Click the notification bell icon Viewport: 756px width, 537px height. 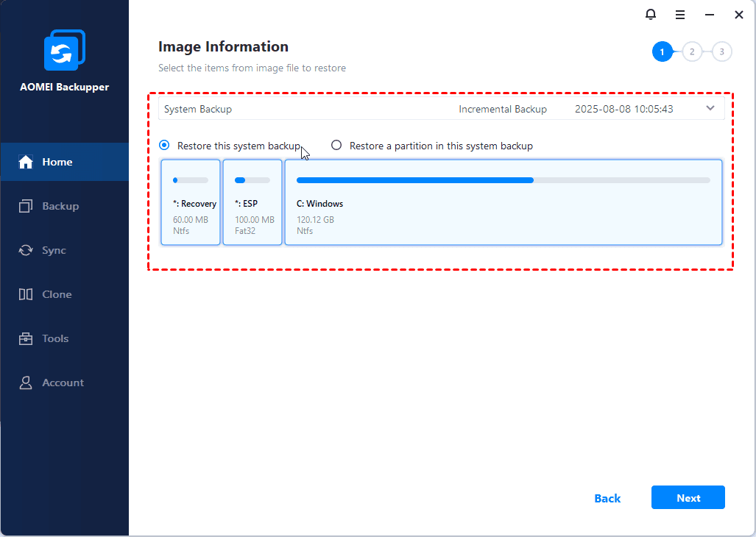click(x=651, y=14)
